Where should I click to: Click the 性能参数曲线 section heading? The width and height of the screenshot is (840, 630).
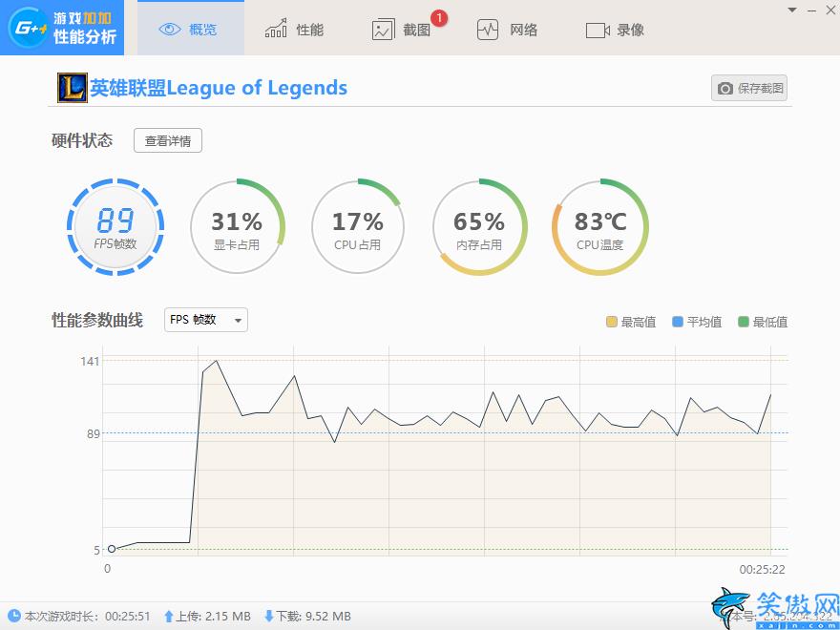[x=97, y=320]
